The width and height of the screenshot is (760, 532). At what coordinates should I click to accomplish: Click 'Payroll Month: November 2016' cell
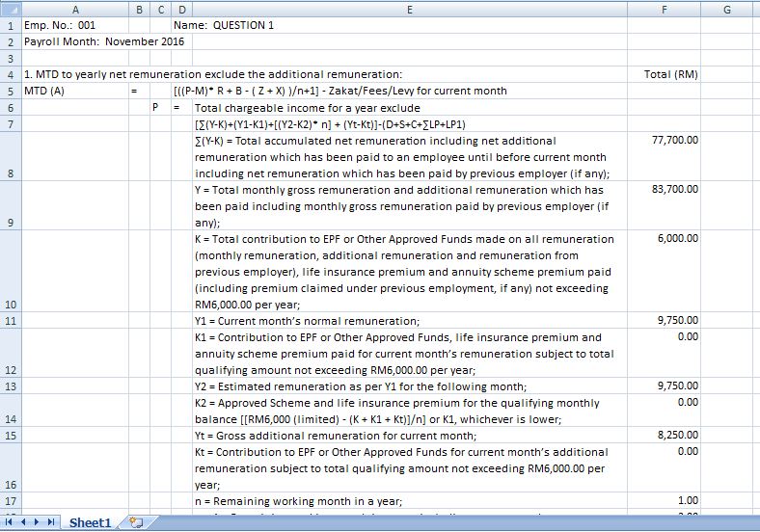104,41
